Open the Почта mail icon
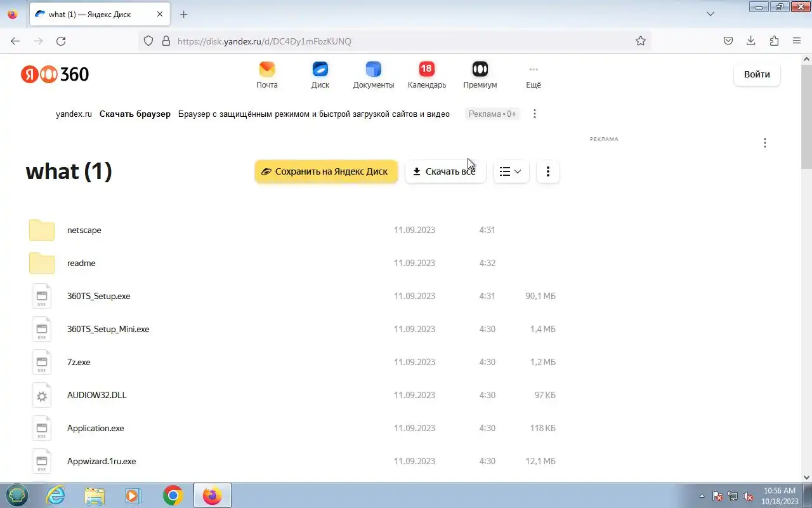Viewport: 812px width, 508px height. point(267,69)
